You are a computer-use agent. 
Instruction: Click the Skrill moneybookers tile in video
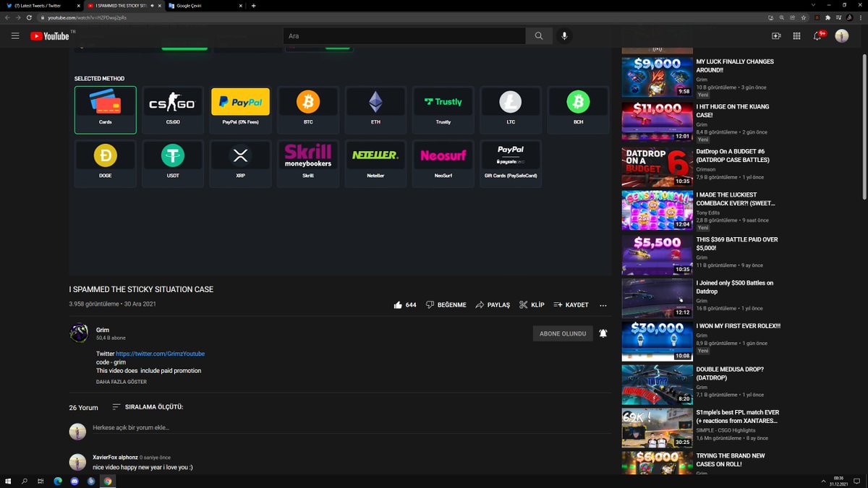(308, 163)
